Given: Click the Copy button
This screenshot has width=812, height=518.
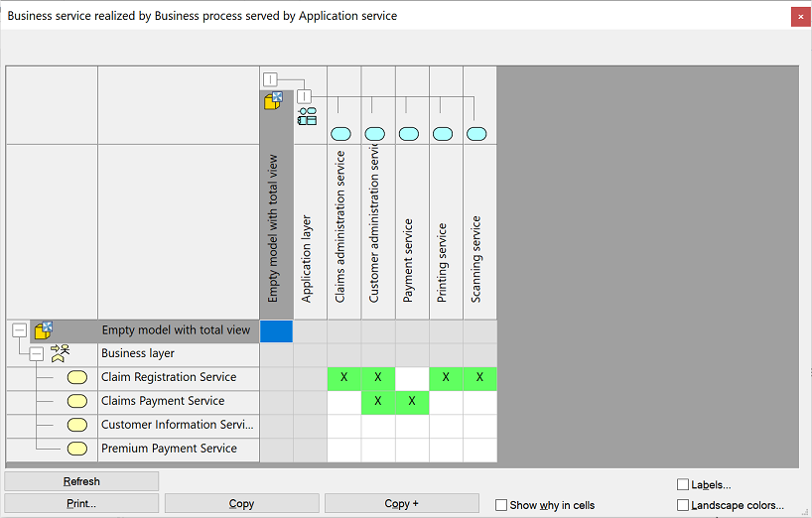Looking at the screenshot, I should (x=242, y=503).
